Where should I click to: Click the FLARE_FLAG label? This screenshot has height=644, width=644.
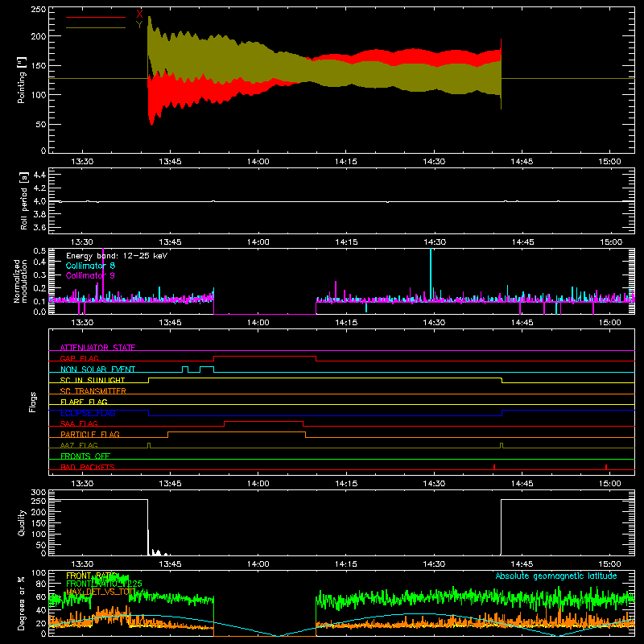pyautogui.click(x=84, y=402)
